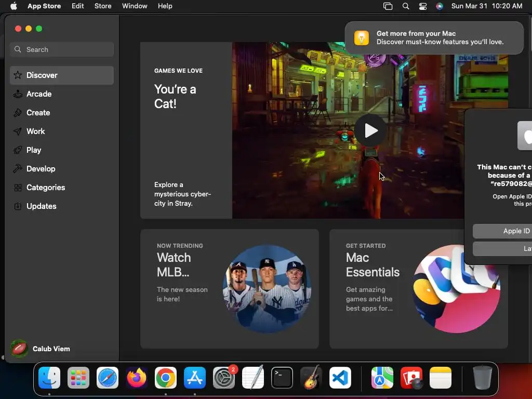Open Terminal from the Dock
The width and height of the screenshot is (532, 399).
[x=282, y=378]
